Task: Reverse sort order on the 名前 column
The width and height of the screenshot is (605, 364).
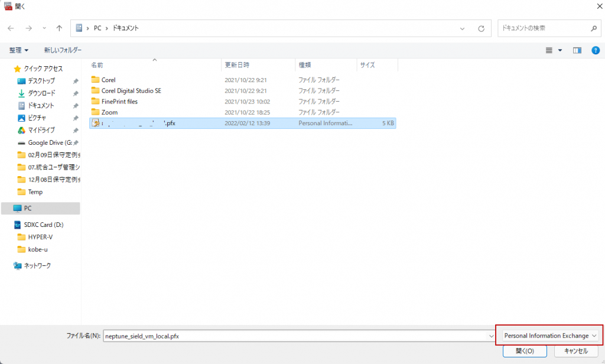Action: click(98, 65)
